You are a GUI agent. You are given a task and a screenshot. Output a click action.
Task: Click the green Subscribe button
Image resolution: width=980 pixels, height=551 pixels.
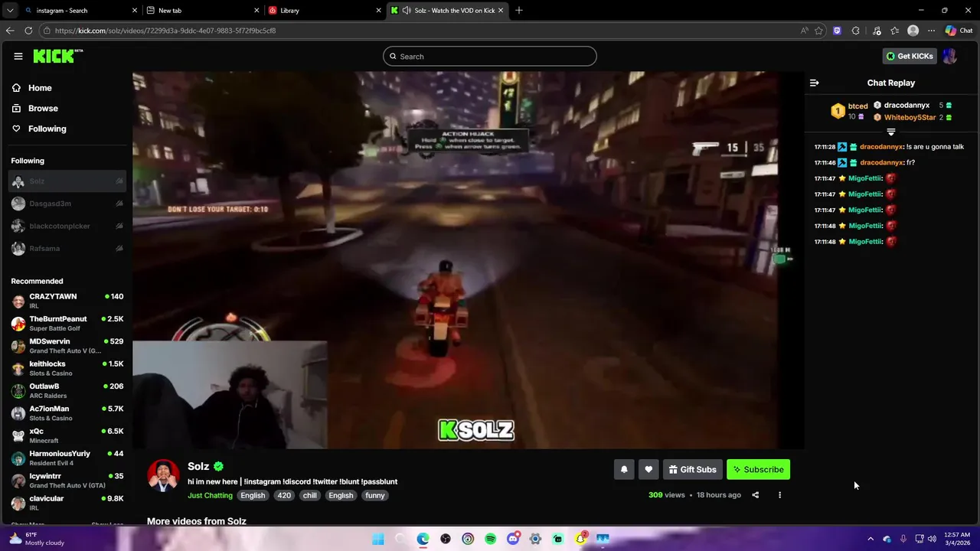tap(758, 470)
